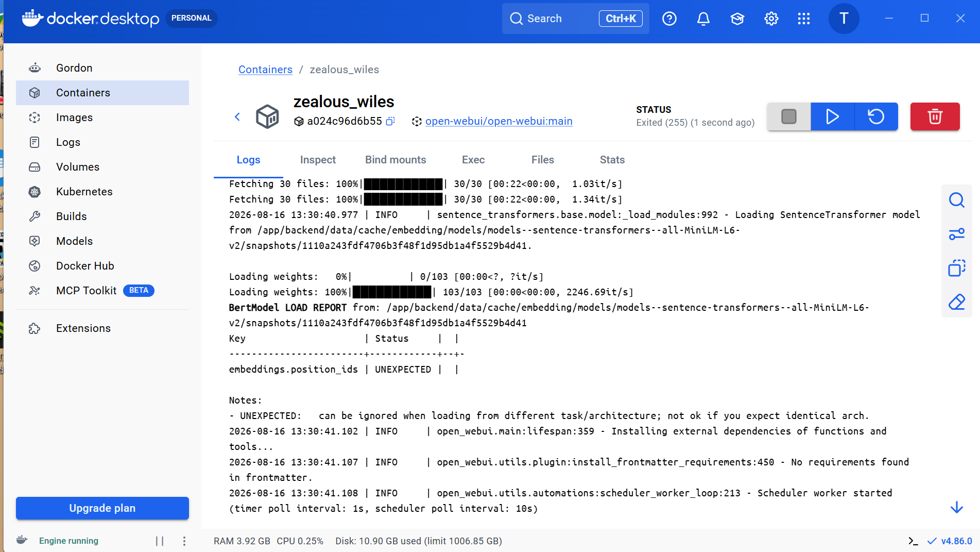Image resolution: width=980 pixels, height=552 pixels.
Task: Click the Docker Desktop whale logo
Action: coord(32,18)
